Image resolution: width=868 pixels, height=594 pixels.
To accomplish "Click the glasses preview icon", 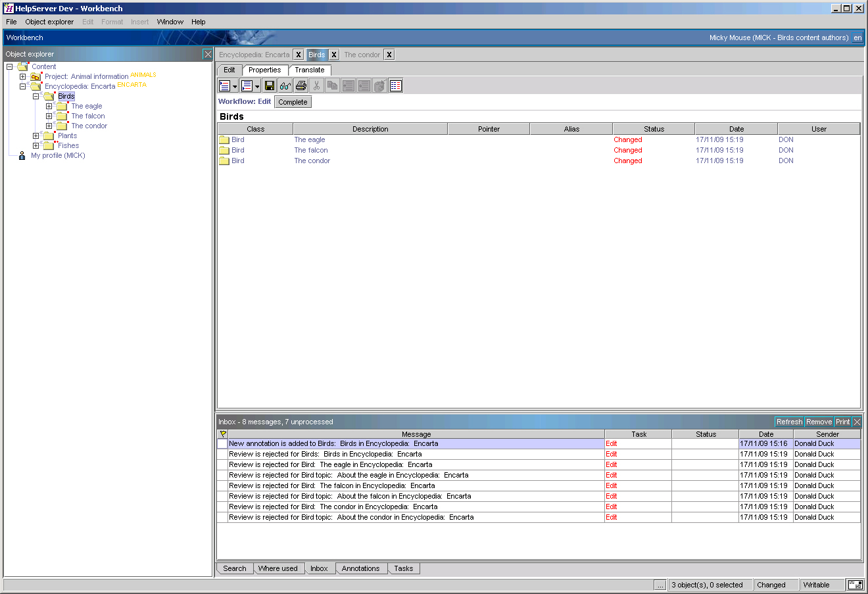I will (285, 86).
